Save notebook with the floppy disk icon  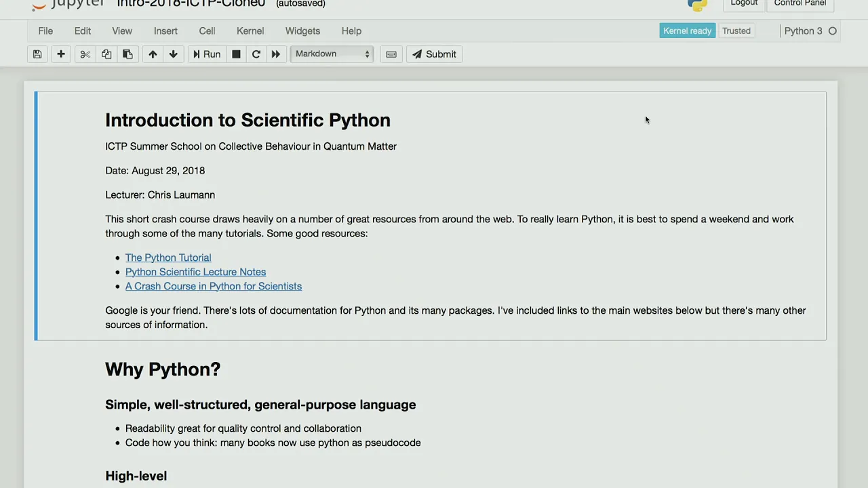coord(37,54)
